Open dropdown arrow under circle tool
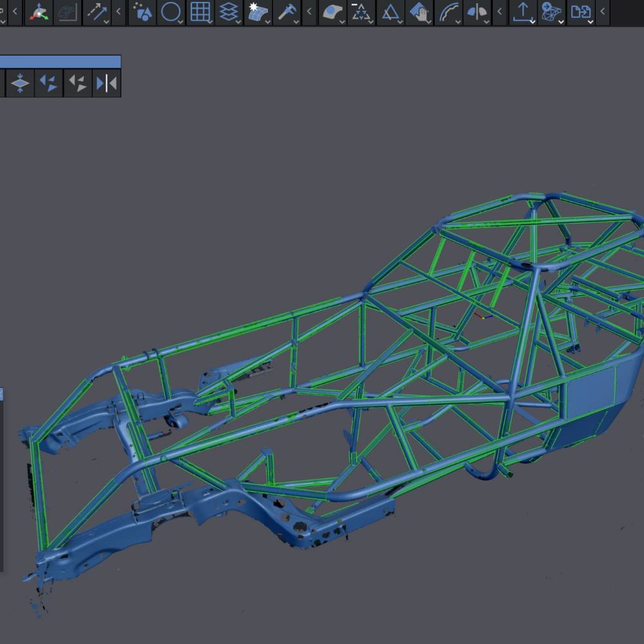 click(180, 21)
